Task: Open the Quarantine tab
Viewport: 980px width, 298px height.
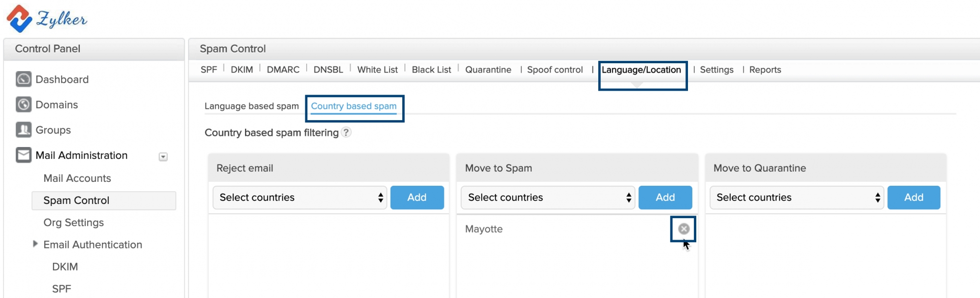Action: [488, 70]
